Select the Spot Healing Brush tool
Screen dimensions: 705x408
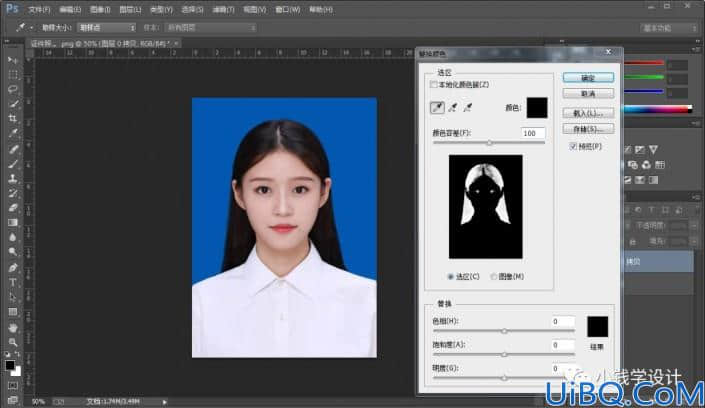[13, 149]
